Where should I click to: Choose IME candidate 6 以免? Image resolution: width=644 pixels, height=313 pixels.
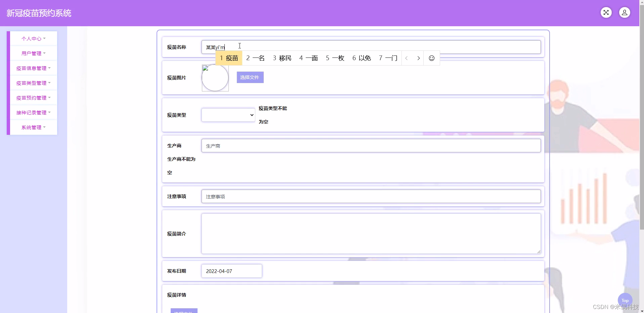[x=361, y=58]
